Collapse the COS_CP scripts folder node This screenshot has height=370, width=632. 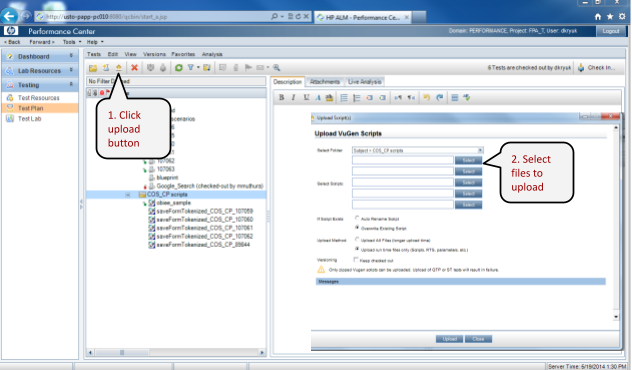coord(128,195)
